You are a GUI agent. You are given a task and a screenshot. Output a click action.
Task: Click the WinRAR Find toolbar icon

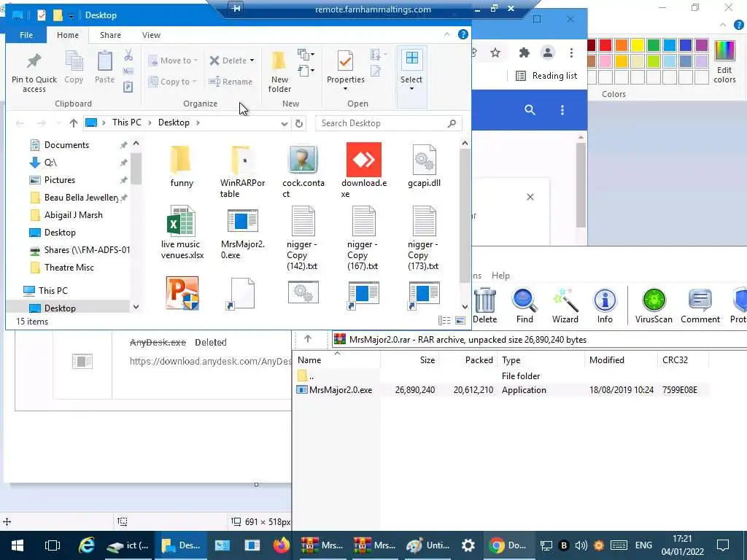click(x=525, y=306)
